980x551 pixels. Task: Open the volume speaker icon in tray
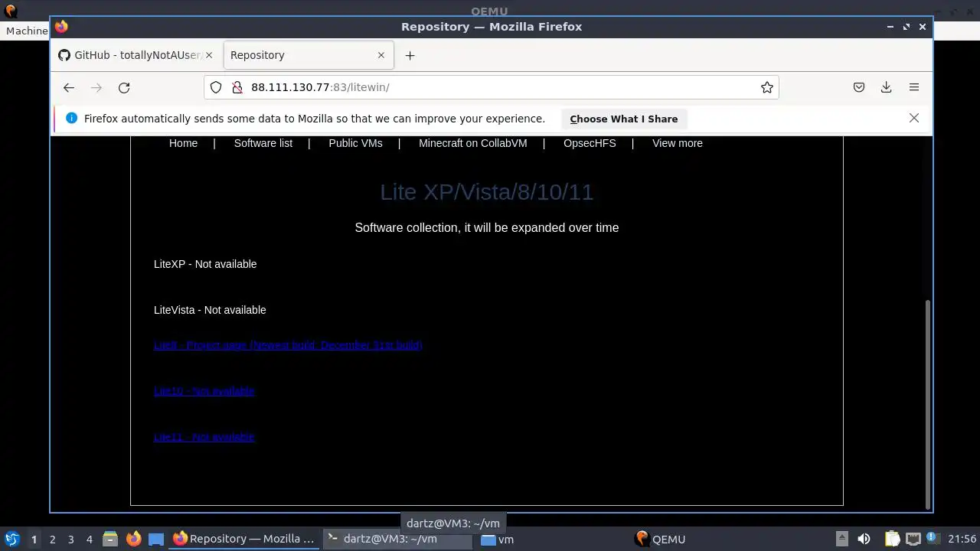tap(864, 539)
